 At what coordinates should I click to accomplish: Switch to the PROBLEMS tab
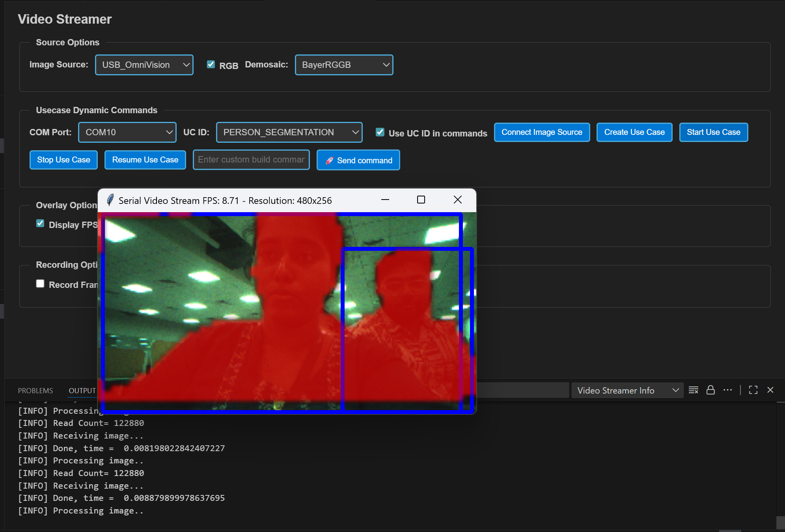click(35, 390)
